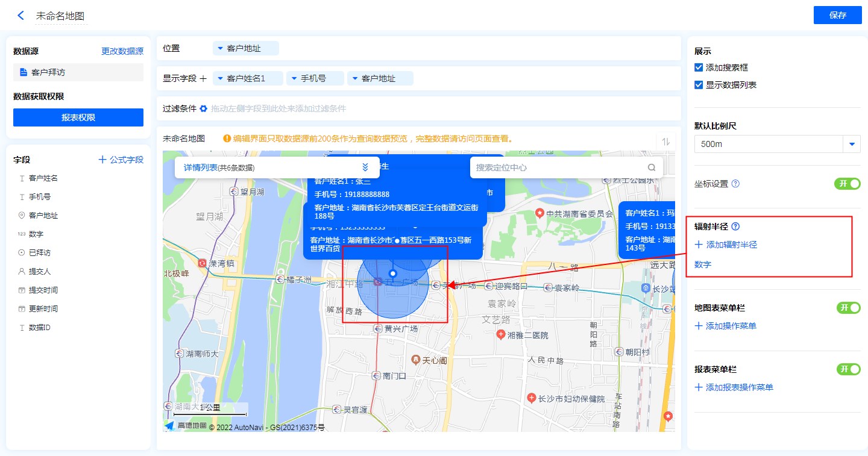Expand the 详情列表 double-chevron icon

[365, 167]
